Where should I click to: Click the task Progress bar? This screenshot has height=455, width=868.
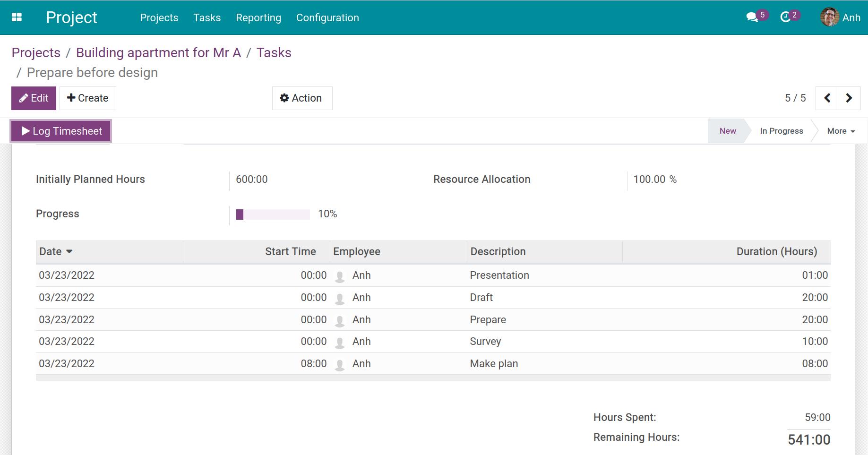273,214
